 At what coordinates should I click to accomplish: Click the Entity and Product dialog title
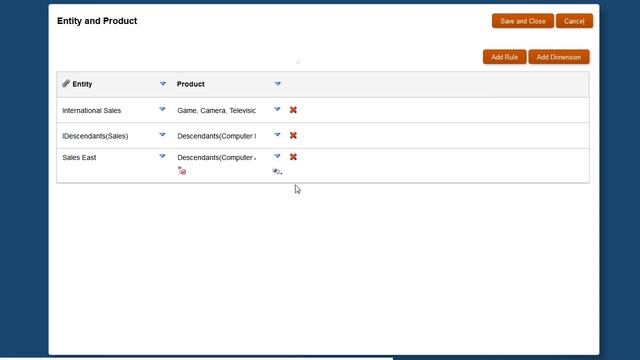pos(97,21)
